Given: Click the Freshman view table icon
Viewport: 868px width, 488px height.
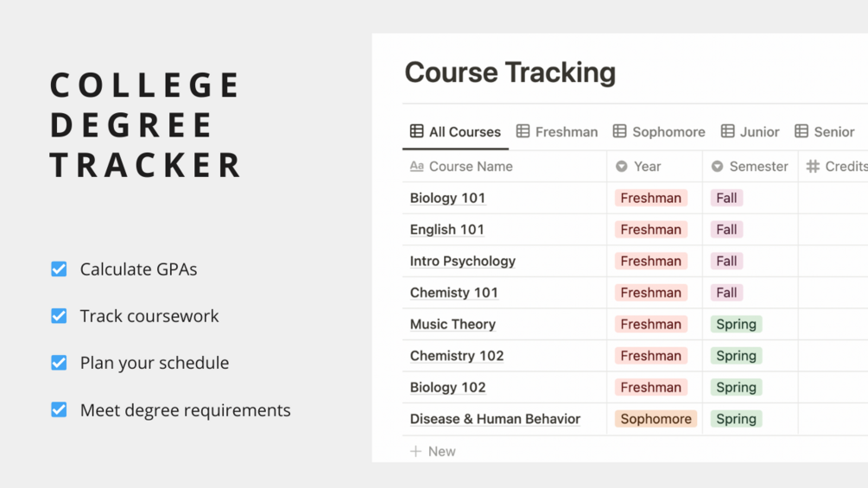Looking at the screenshot, I should click(523, 131).
